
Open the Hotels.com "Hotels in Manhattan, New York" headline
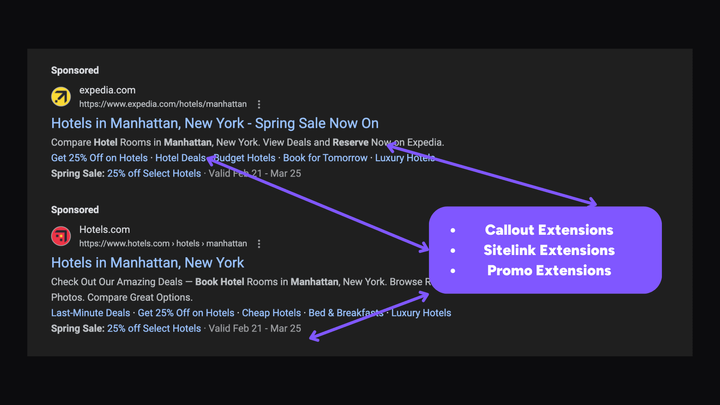click(x=147, y=262)
